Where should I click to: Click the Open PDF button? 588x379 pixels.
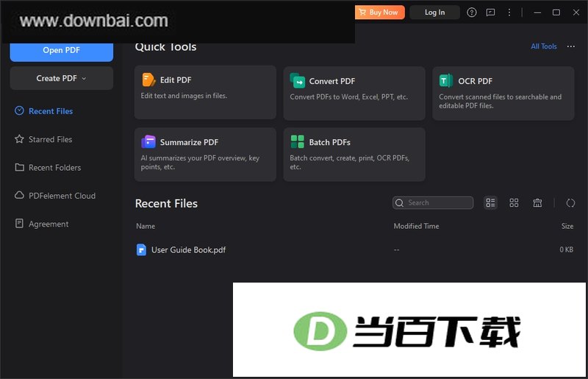pos(62,52)
